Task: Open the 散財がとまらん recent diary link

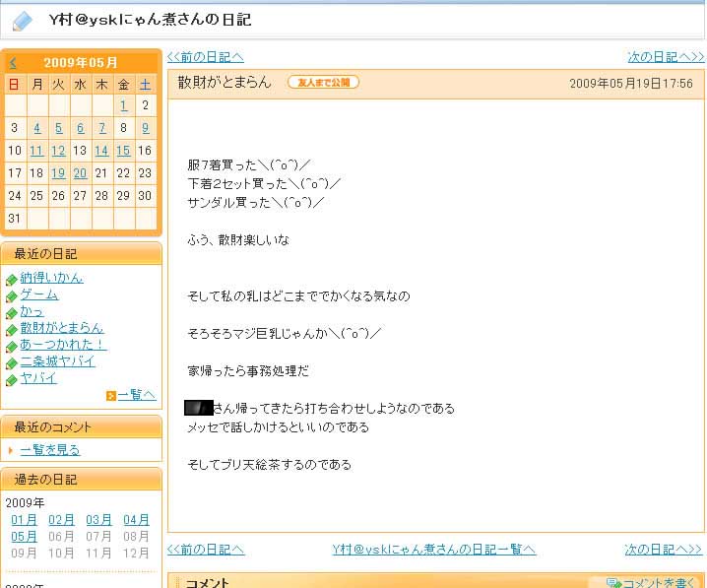Action: 61,328
